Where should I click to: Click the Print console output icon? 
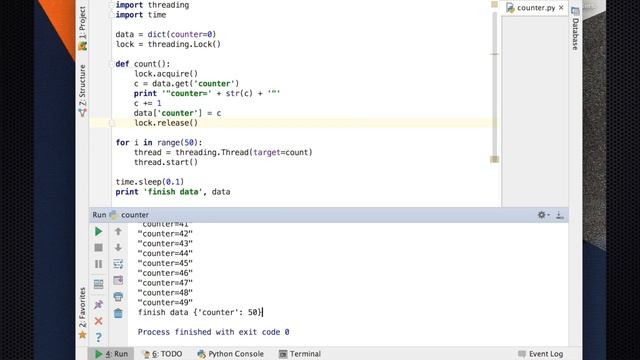(x=118, y=296)
